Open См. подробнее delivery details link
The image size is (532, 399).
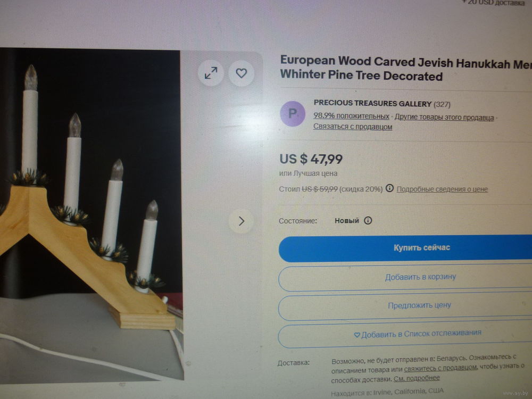[417, 378]
